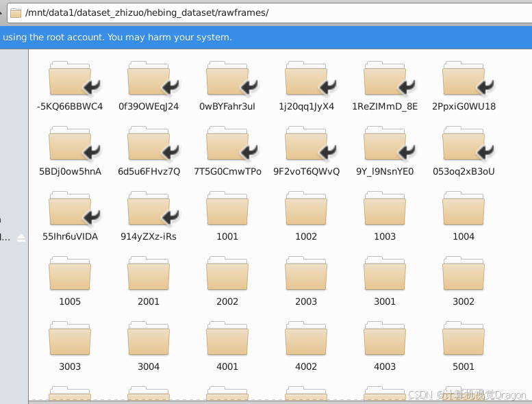
Task: Select the 053oq2xB3oU folder icon
Action: (x=464, y=143)
